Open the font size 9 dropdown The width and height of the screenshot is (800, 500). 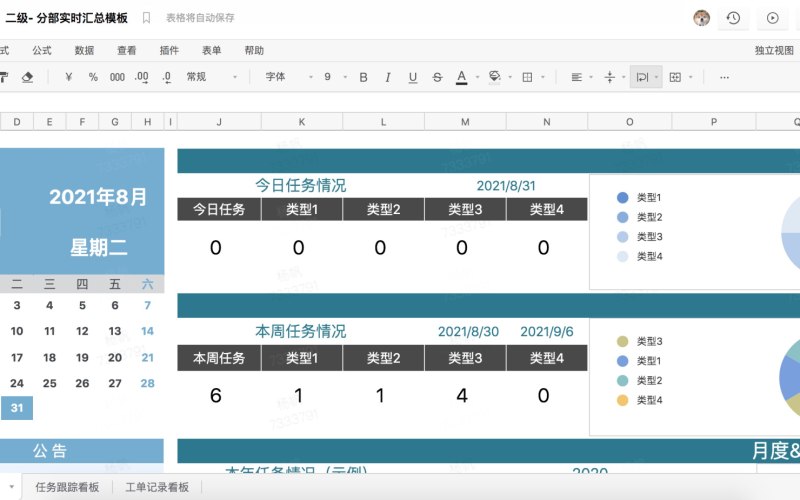click(x=335, y=77)
